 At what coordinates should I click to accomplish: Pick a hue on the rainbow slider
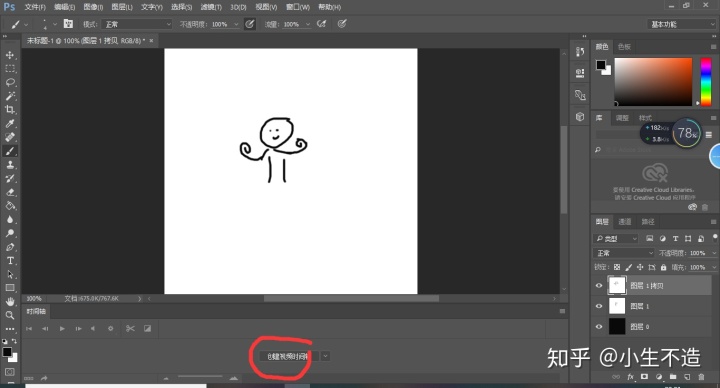click(x=706, y=82)
